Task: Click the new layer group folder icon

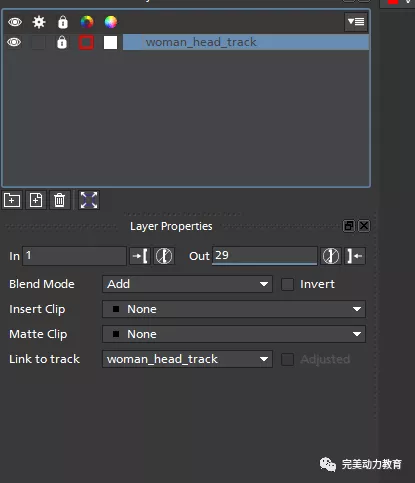Action: point(12,200)
